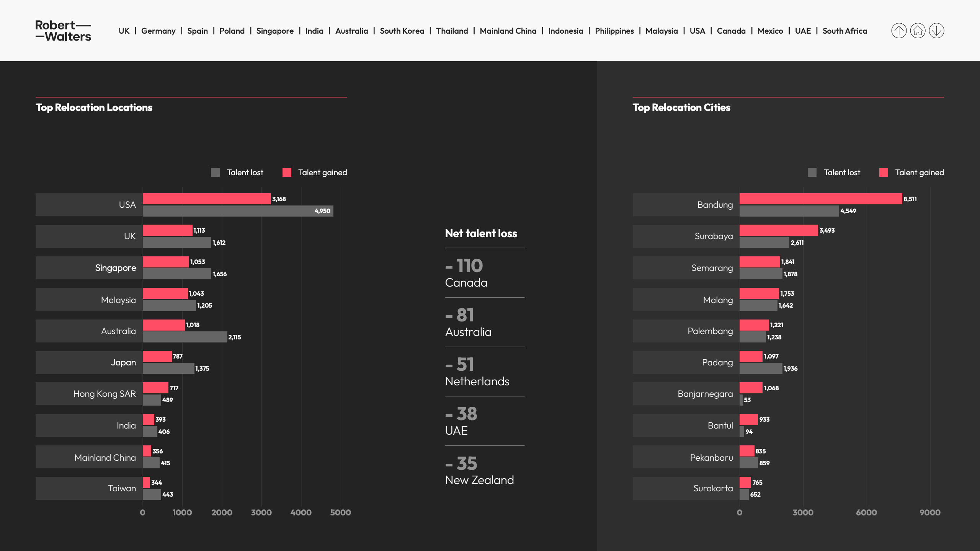Screen dimensions: 980x551
Task: Click the down arrow navigation icon
Action: 936,31
